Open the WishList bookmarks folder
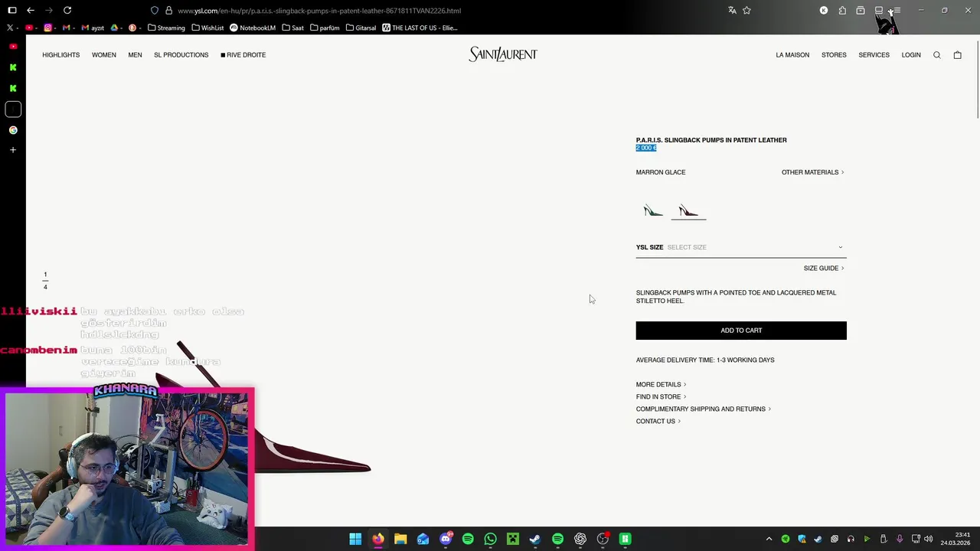Viewport: 980px width, 551px height. point(207,28)
